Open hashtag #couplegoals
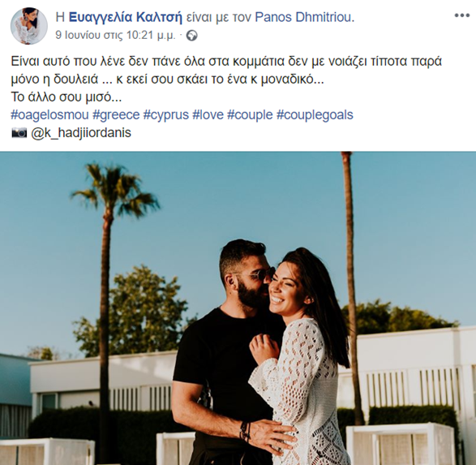This screenshot has width=476, height=465. [315, 115]
